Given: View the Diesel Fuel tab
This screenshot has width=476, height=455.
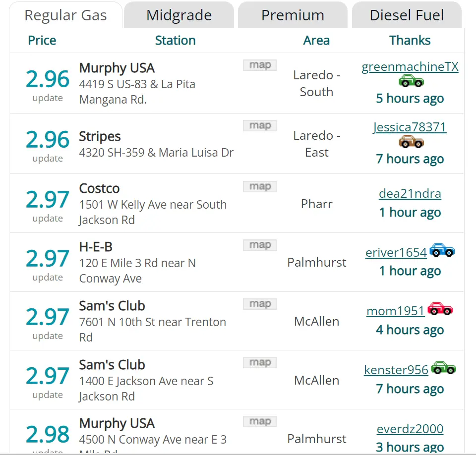Looking at the screenshot, I should pyautogui.click(x=406, y=15).
